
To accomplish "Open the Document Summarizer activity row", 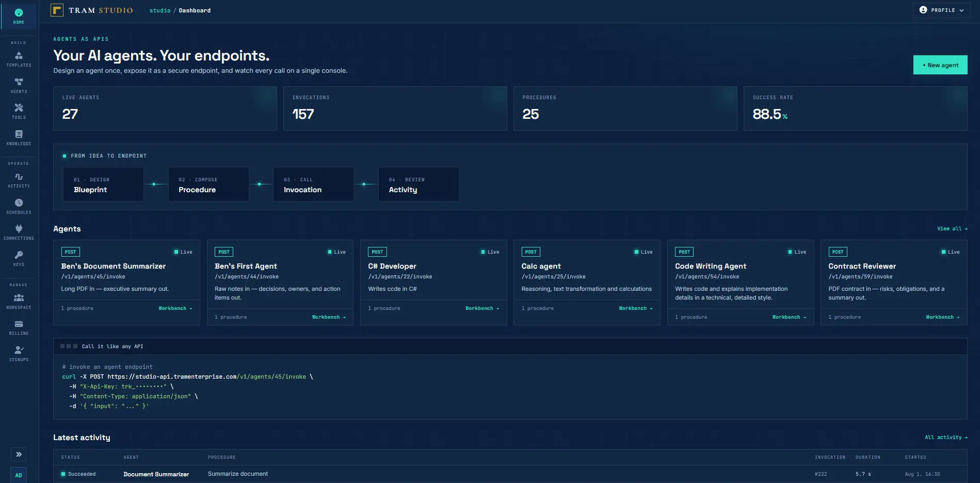I will [x=510, y=474].
